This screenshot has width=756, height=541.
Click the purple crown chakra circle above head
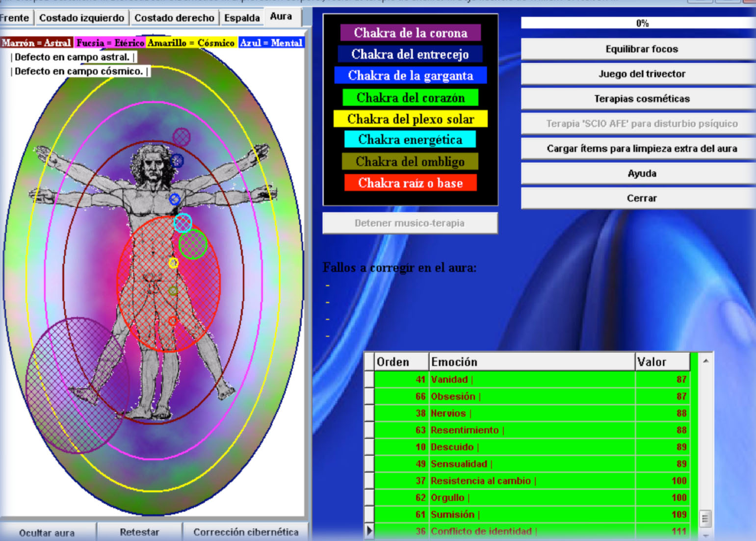point(181,137)
